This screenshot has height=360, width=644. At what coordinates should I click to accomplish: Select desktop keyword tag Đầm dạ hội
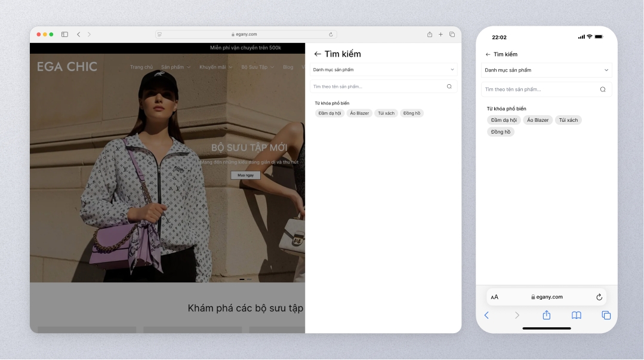330,113
